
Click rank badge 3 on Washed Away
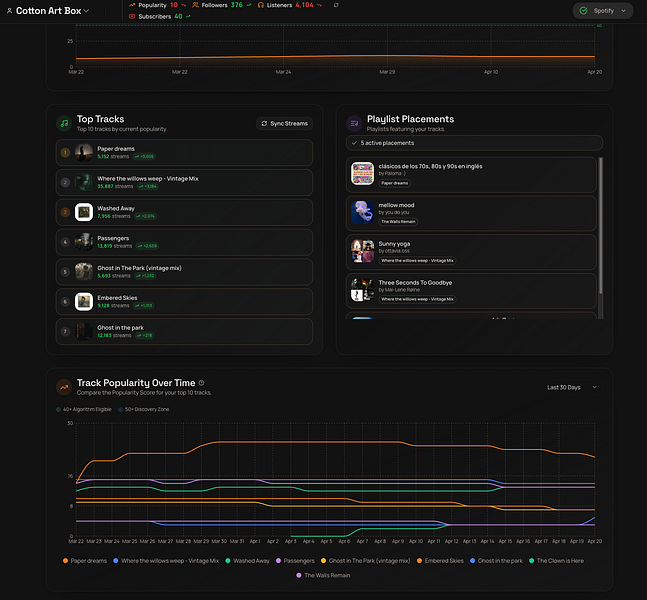pos(65,212)
